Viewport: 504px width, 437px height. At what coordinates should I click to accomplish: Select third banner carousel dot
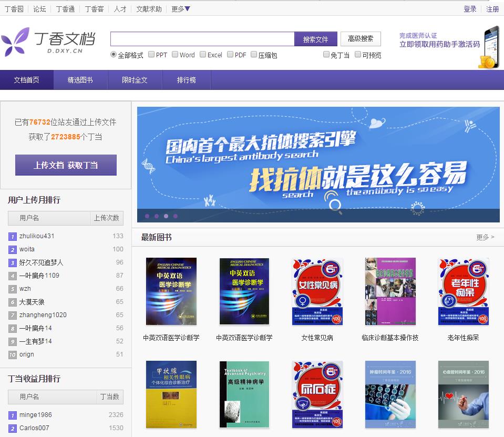point(166,216)
